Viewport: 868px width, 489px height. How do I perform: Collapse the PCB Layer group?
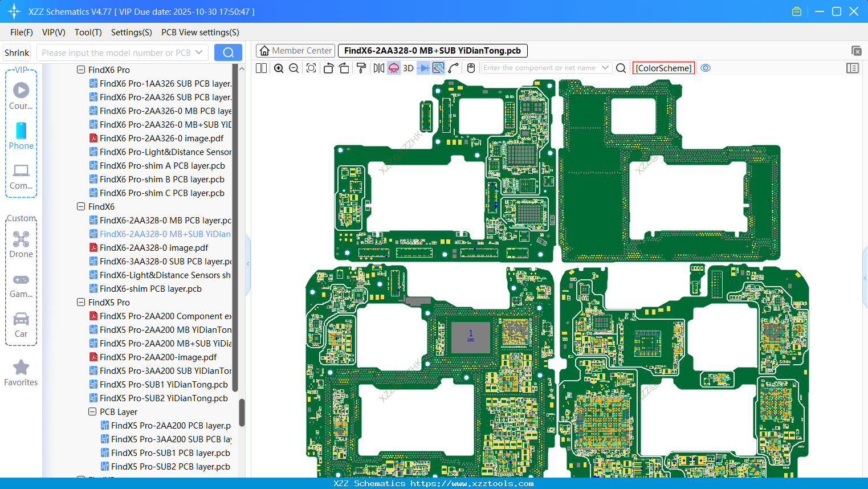92,411
